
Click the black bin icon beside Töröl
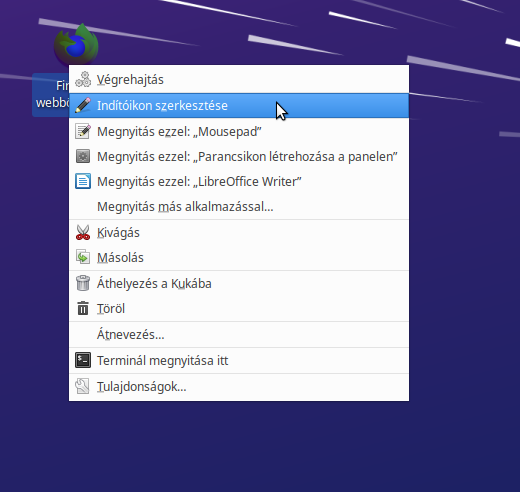click(83, 308)
